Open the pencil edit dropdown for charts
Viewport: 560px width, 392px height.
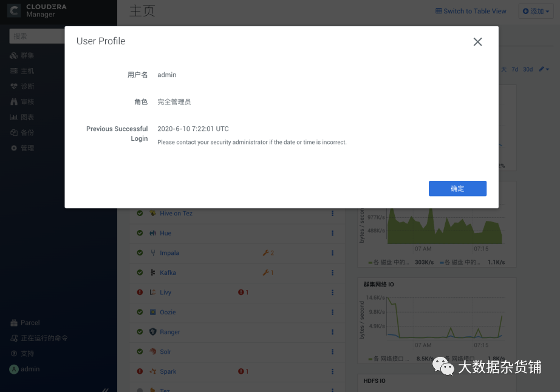tap(544, 69)
